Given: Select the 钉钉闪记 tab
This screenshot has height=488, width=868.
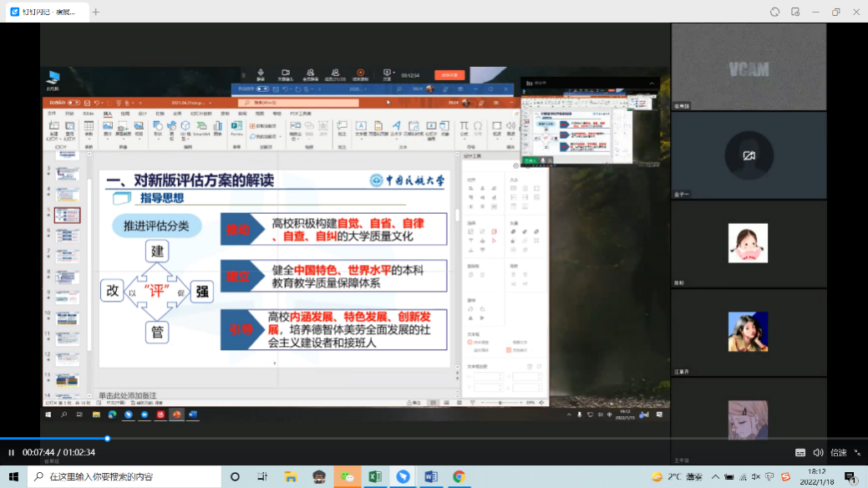Looking at the screenshot, I should point(45,12).
